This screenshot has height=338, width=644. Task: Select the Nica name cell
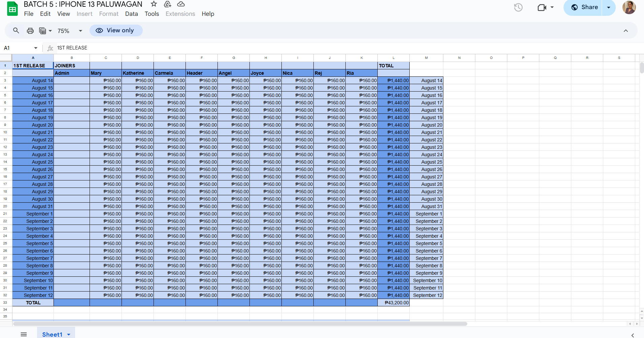tap(298, 73)
